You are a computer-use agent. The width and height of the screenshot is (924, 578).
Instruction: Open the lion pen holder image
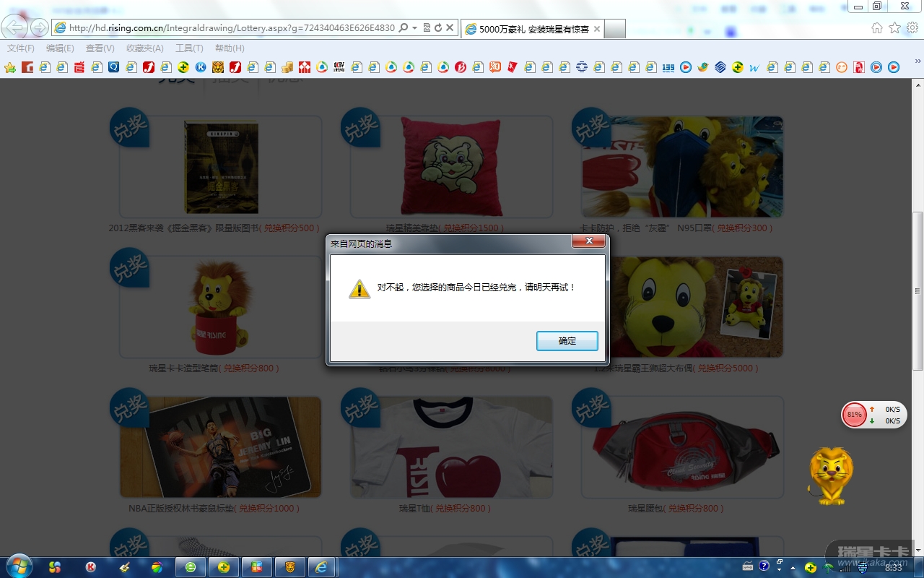221,307
